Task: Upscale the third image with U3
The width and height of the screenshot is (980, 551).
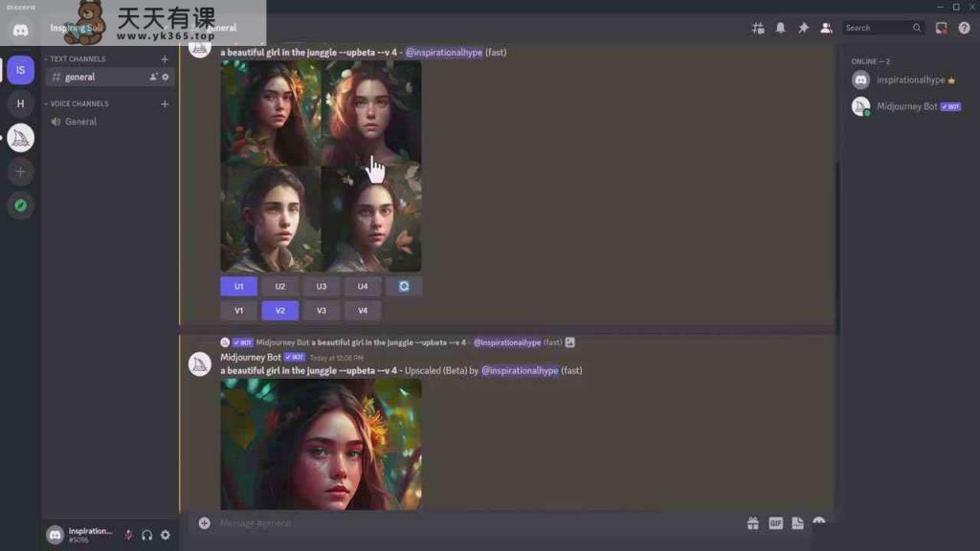Action: pos(322,286)
